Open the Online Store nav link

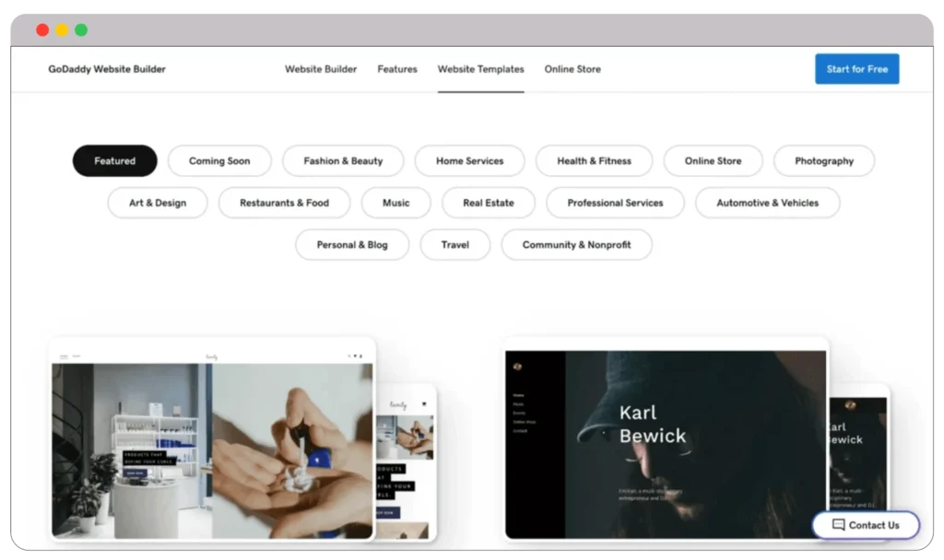[572, 69]
